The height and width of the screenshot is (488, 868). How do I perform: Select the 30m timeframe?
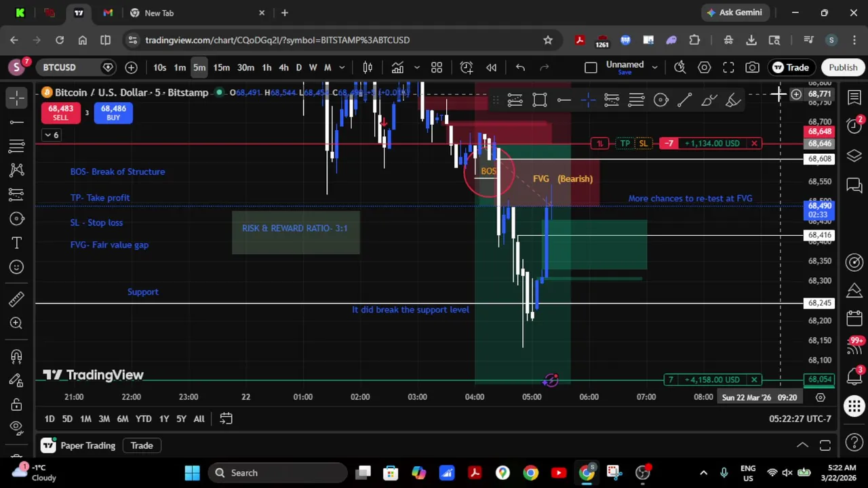click(x=245, y=67)
